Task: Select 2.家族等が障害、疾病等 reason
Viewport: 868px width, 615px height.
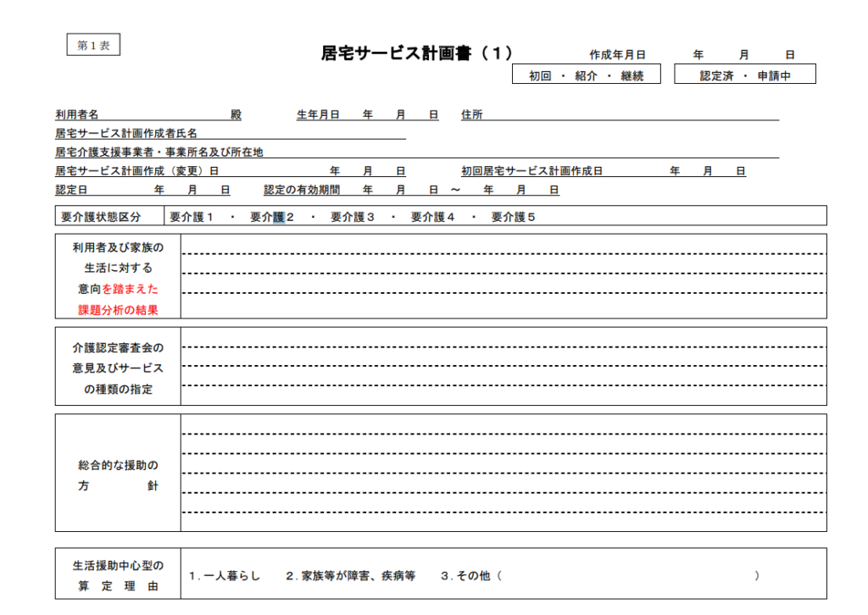Action: tap(350, 575)
